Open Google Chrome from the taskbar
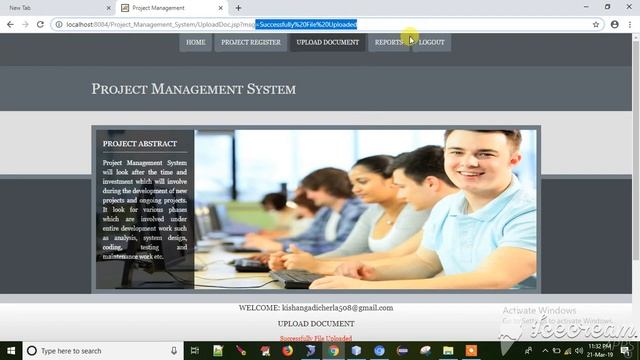This screenshot has width=640, height=360. [x=333, y=351]
